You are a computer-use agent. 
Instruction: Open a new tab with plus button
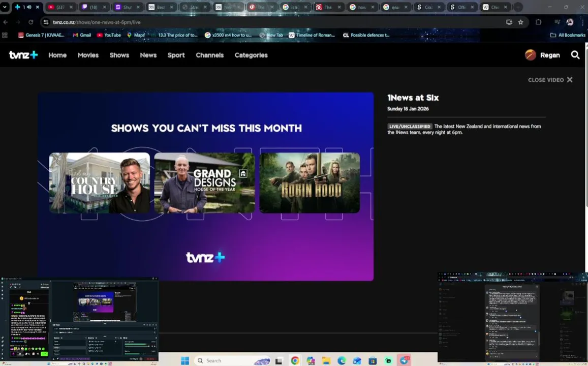pyautogui.click(x=518, y=7)
